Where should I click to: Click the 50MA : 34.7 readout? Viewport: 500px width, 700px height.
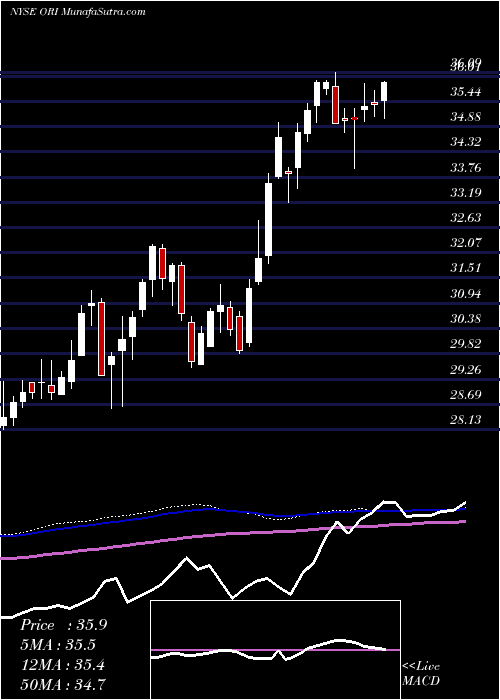(63, 685)
